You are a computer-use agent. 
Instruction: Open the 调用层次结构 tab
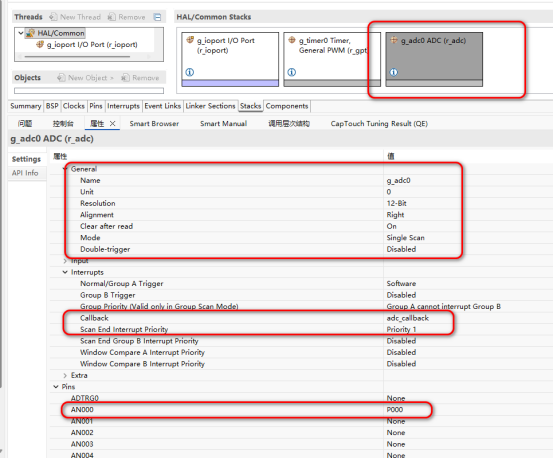pos(289,123)
